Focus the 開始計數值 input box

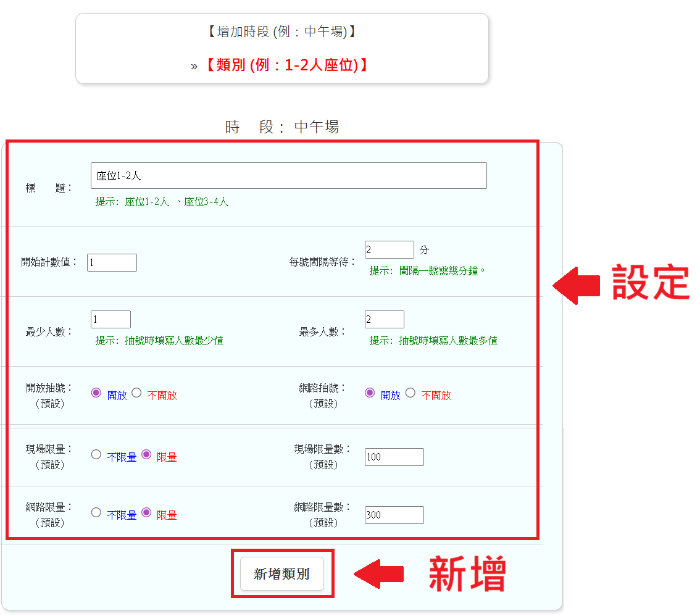coord(112,262)
